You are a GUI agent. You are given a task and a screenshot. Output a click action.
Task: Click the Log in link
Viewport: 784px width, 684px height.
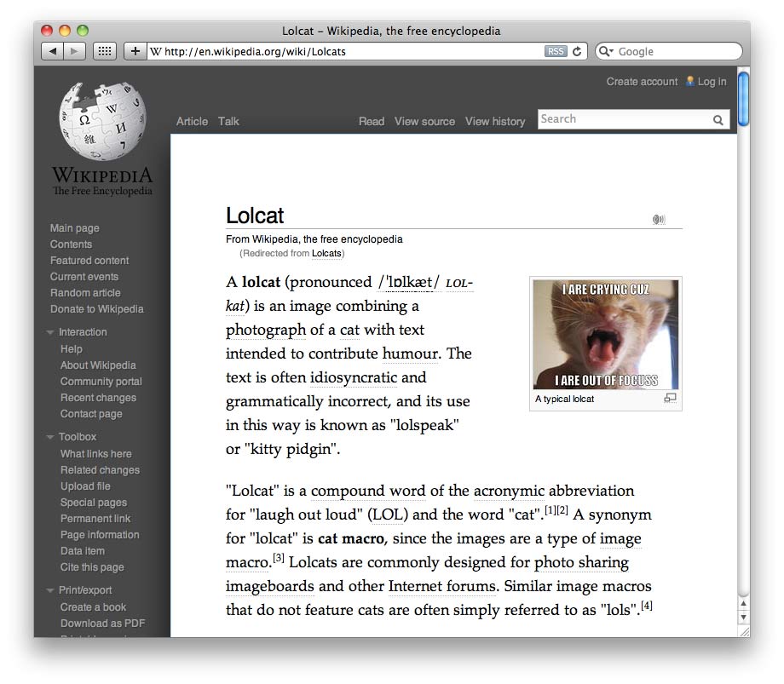pos(712,81)
